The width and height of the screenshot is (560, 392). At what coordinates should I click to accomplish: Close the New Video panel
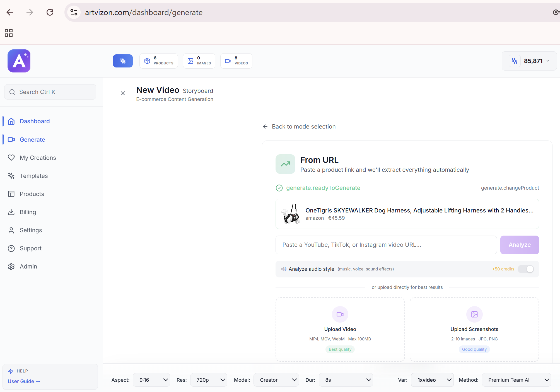tap(123, 93)
